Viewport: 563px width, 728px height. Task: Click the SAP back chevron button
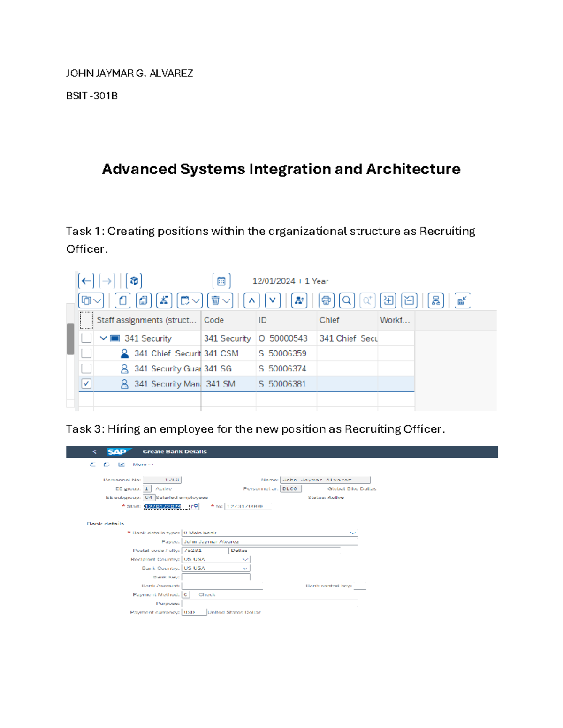click(94, 452)
